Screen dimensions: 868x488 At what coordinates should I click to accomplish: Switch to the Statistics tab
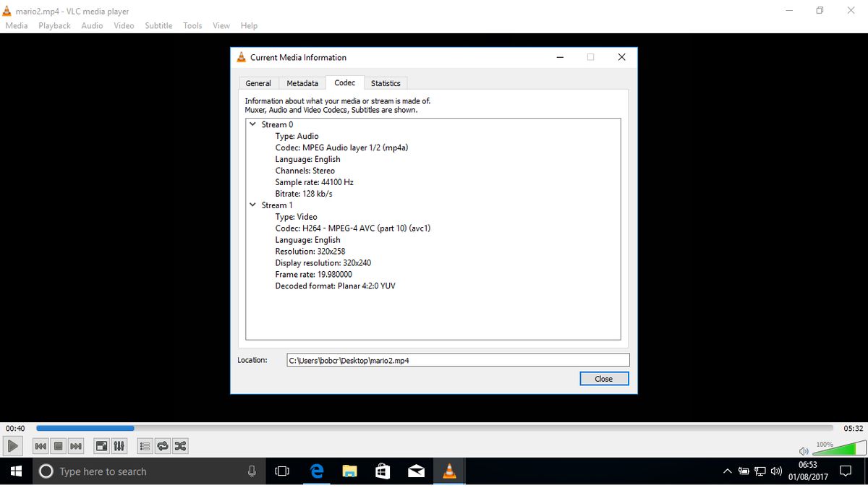pos(386,82)
